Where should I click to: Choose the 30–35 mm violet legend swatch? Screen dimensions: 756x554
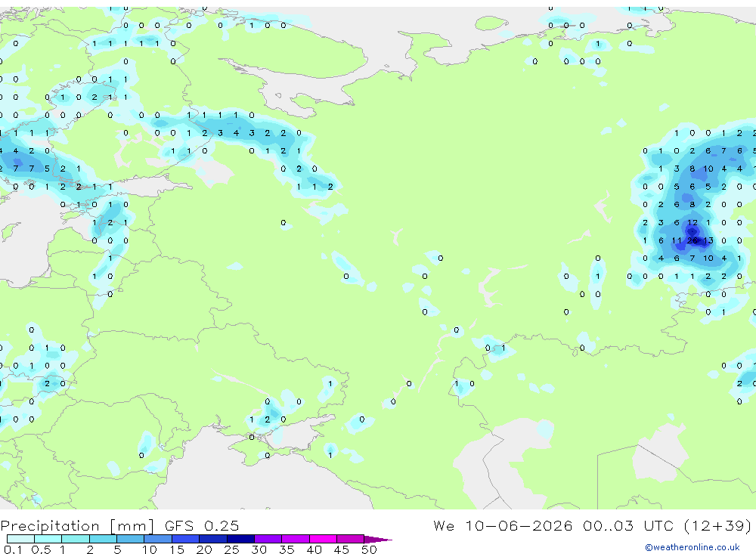(268, 539)
